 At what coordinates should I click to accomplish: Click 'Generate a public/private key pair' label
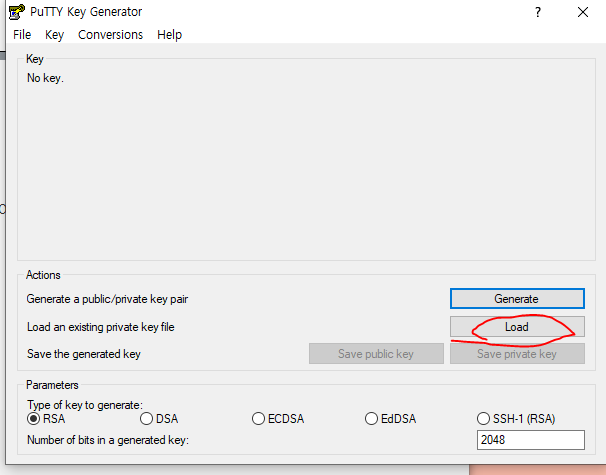(107, 299)
